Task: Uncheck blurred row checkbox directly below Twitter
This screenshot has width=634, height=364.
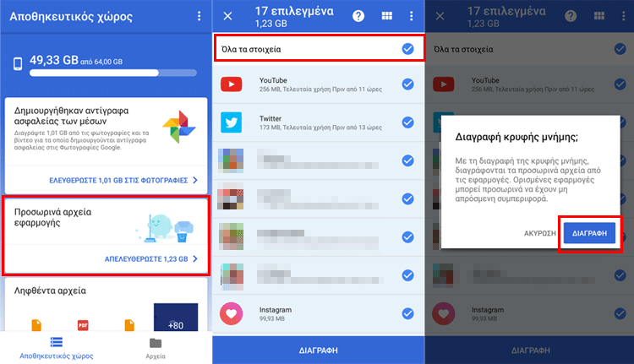Action: coord(408,160)
